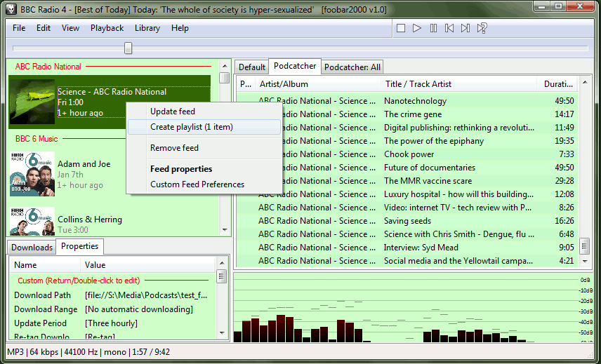Viewport: 601px width, 364px height.
Task: Click the Stop playback button
Action: coord(401,28)
